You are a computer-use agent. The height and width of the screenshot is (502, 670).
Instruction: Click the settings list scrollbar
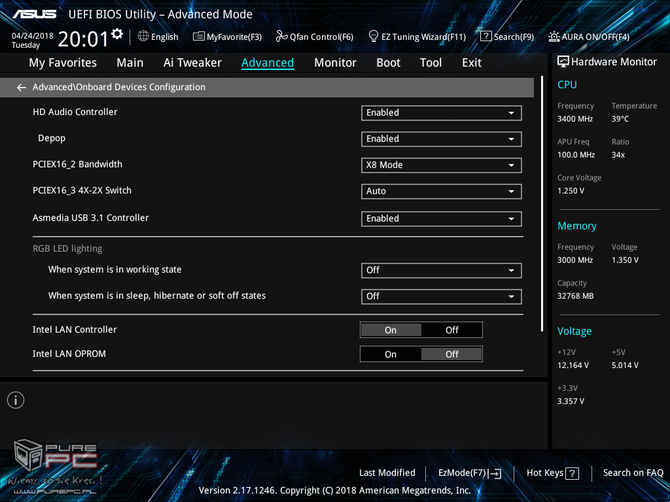[542, 204]
